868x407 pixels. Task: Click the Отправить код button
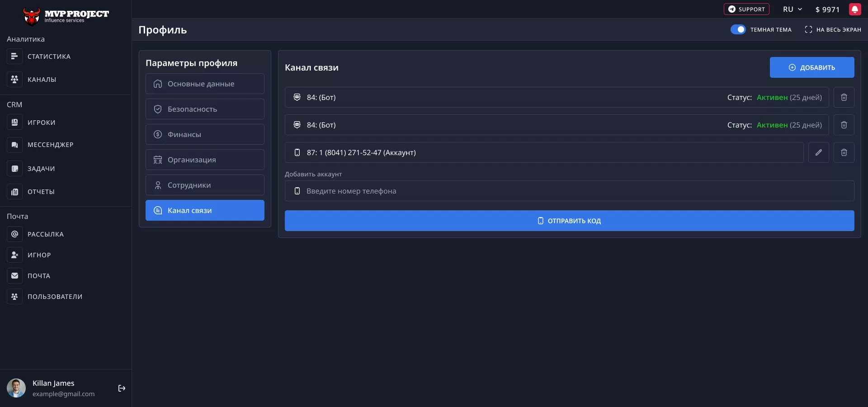click(569, 221)
